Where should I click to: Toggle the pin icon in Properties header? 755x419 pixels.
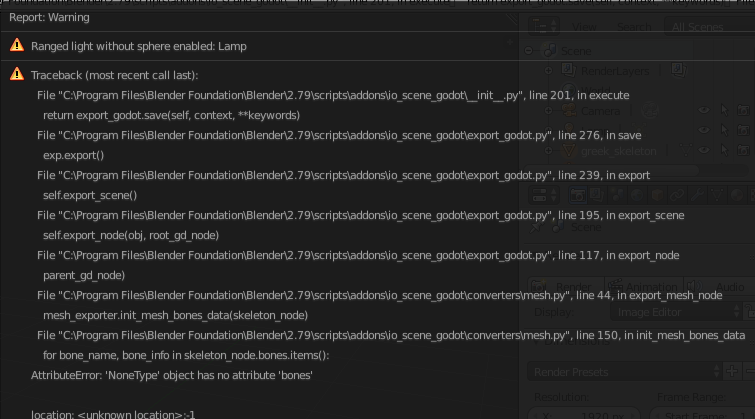point(535,227)
